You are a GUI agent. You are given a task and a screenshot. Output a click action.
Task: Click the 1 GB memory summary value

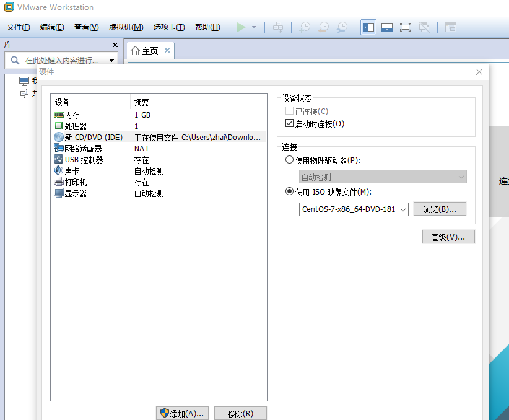click(142, 115)
